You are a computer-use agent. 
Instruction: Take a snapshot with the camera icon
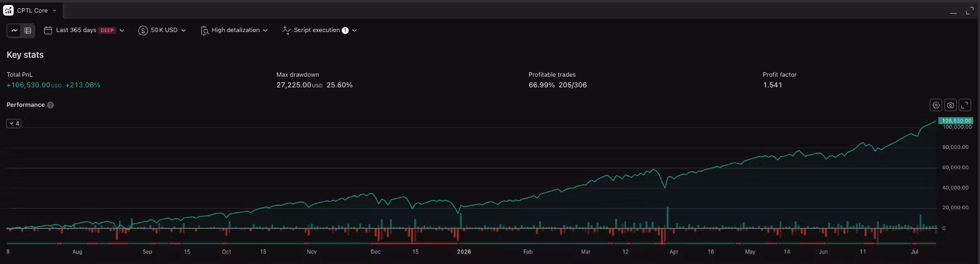[950, 105]
